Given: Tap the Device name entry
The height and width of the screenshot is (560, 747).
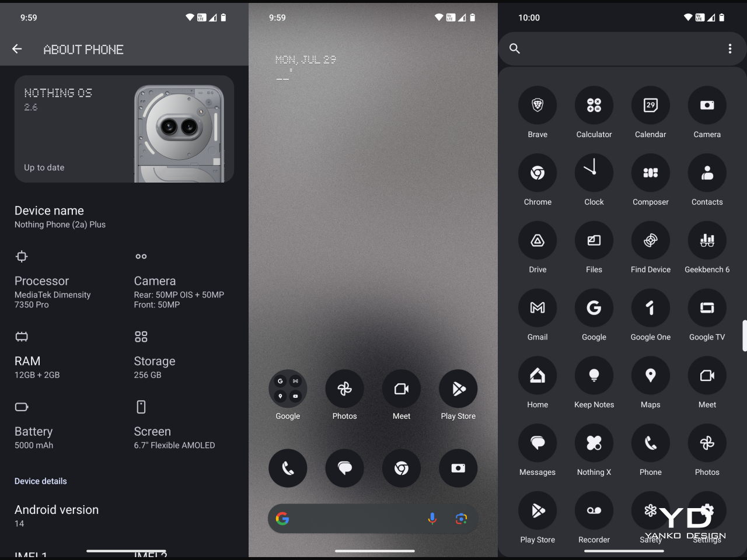Looking at the screenshot, I should 60,217.
